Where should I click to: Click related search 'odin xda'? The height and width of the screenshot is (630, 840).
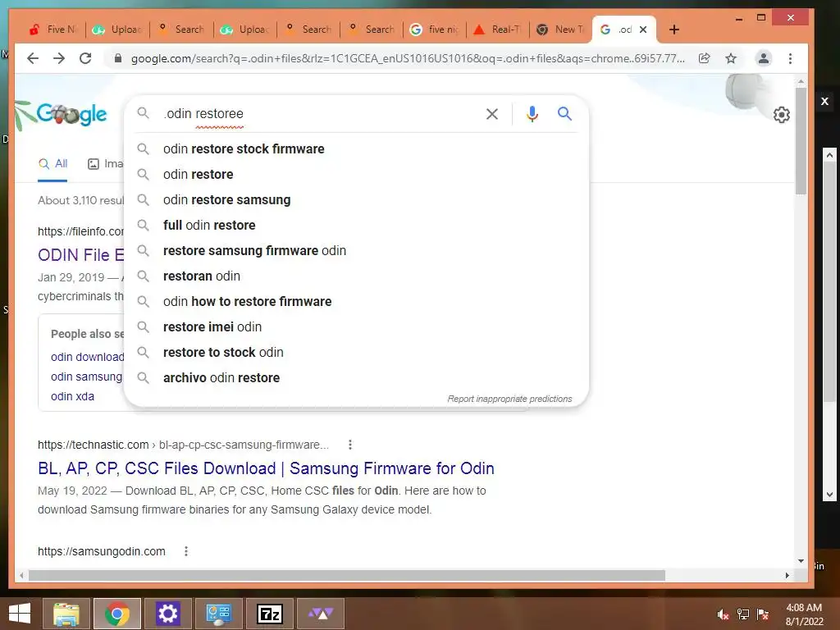coord(72,396)
